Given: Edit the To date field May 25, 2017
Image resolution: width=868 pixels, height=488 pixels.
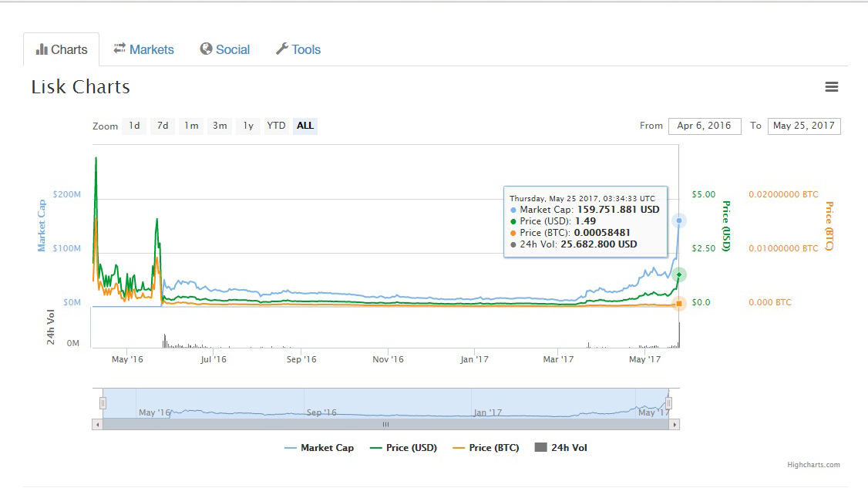Looking at the screenshot, I should pyautogui.click(x=804, y=126).
